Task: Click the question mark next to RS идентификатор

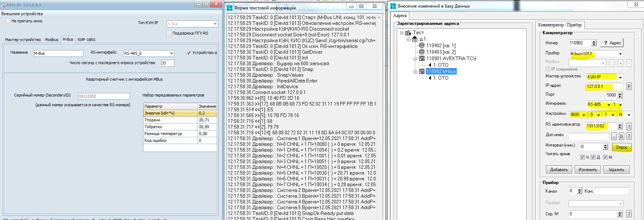Action: click(x=629, y=126)
